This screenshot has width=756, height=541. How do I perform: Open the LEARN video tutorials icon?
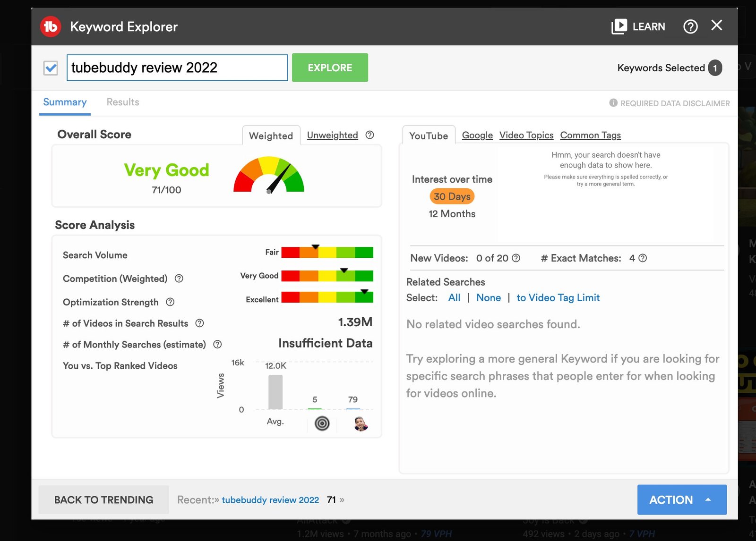619,26
